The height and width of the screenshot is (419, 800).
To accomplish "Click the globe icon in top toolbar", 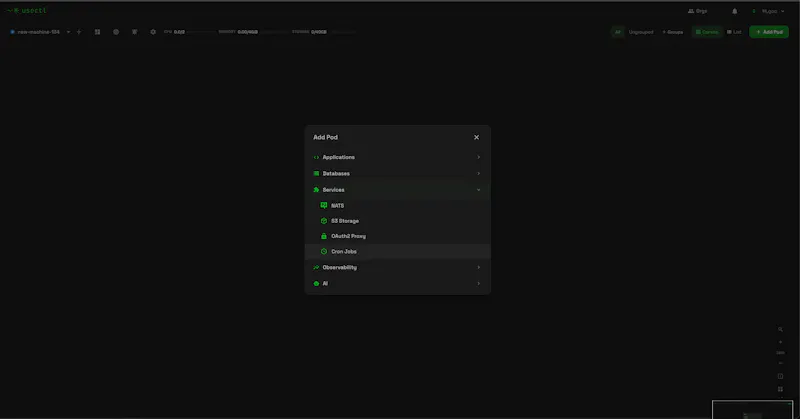I will pos(116,32).
